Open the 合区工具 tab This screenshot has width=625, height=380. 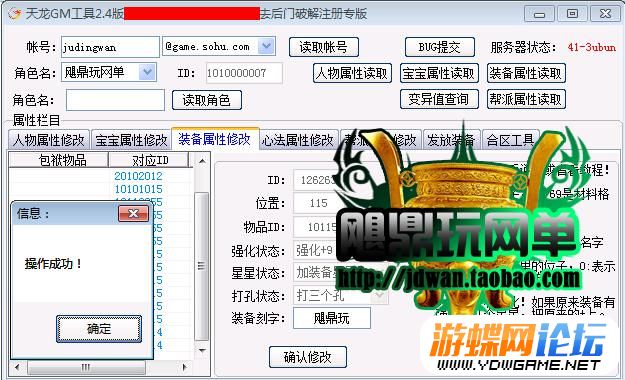[x=511, y=140]
